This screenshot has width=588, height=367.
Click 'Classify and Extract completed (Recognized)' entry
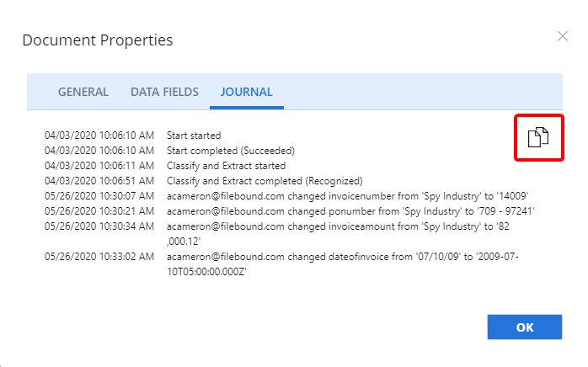point(264,180)
